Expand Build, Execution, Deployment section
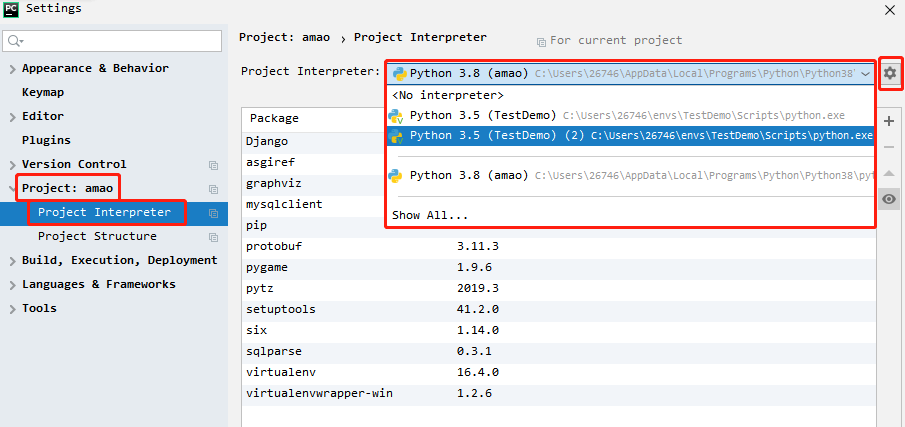The image size is (905, 427). pos(13,261)
